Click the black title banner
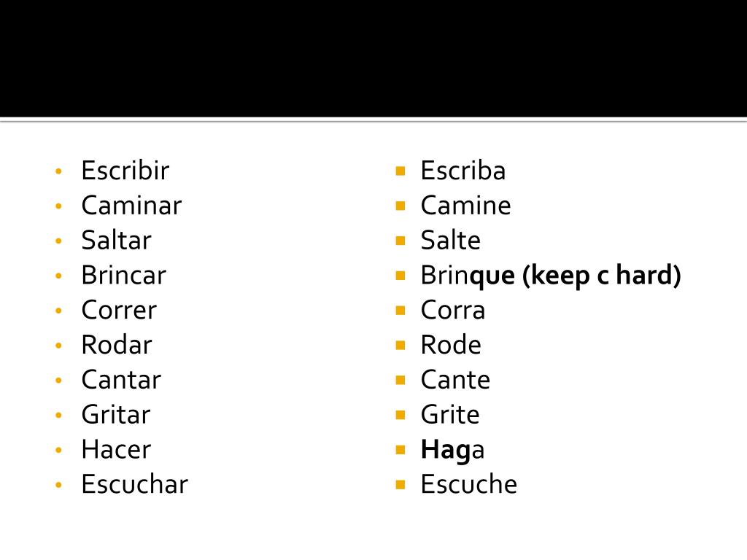The image size is (747, 560). pyautogui.click(x=373, y=58)
